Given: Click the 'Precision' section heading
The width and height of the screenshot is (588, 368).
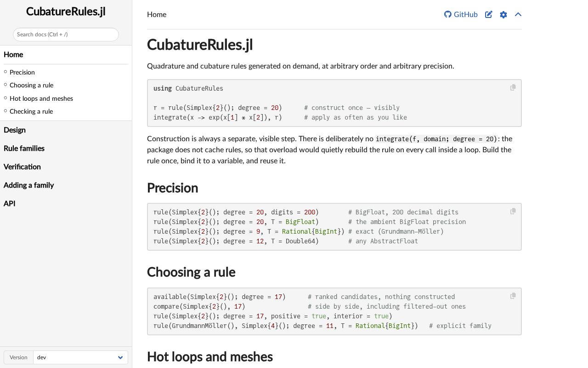Looking at the screenshot, I should click(172, 188).
